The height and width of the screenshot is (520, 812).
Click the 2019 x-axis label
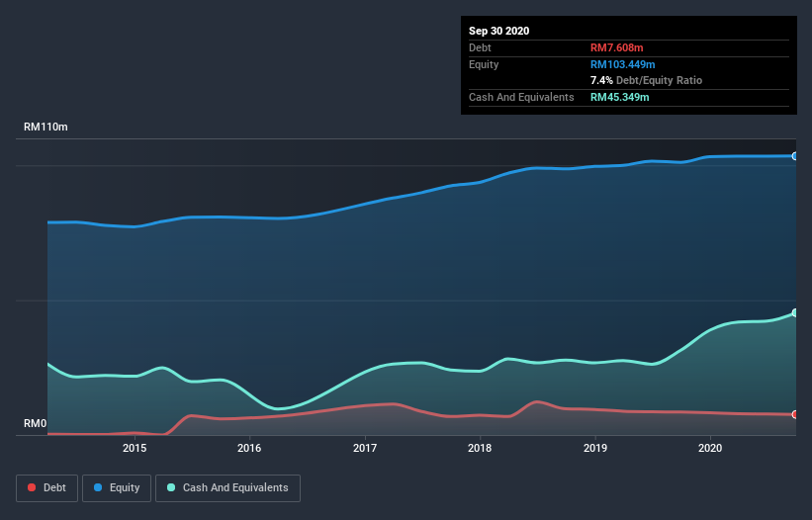pyautogui.click(x=595, y=448)
